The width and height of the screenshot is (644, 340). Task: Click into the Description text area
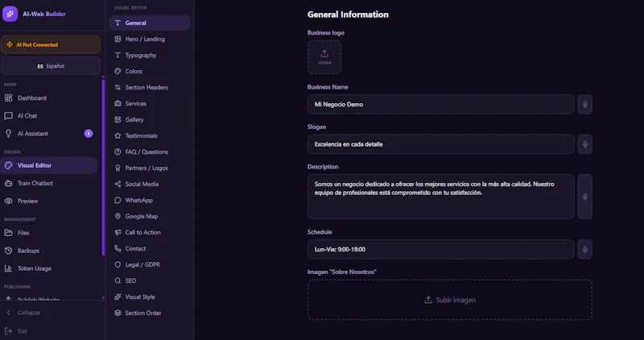tap(440, 197)
